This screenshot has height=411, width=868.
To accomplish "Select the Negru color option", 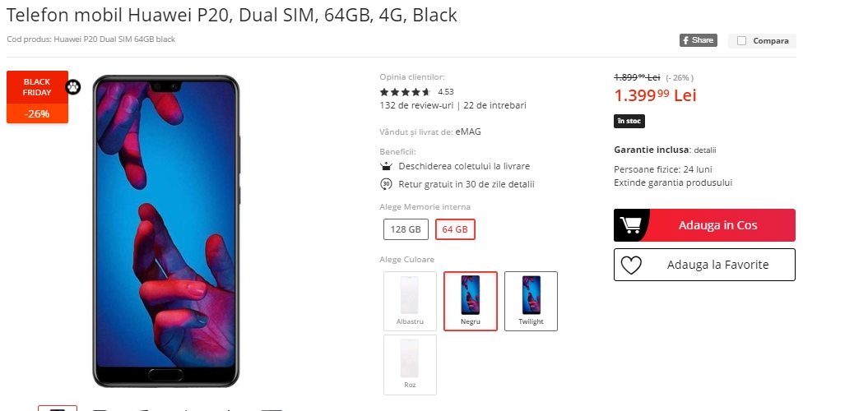I will click(471, 301).
